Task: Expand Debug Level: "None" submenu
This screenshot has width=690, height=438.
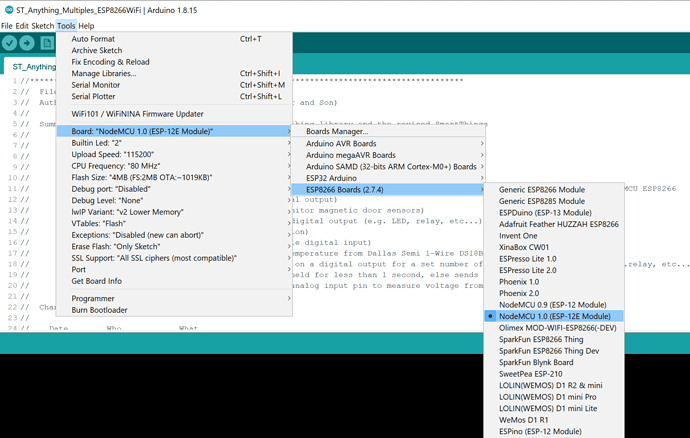Action: 174,200
